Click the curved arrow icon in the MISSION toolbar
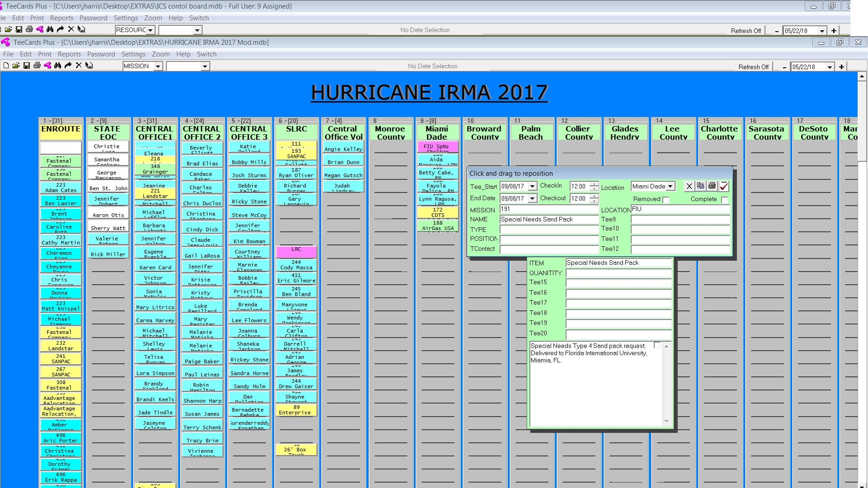 68,66
